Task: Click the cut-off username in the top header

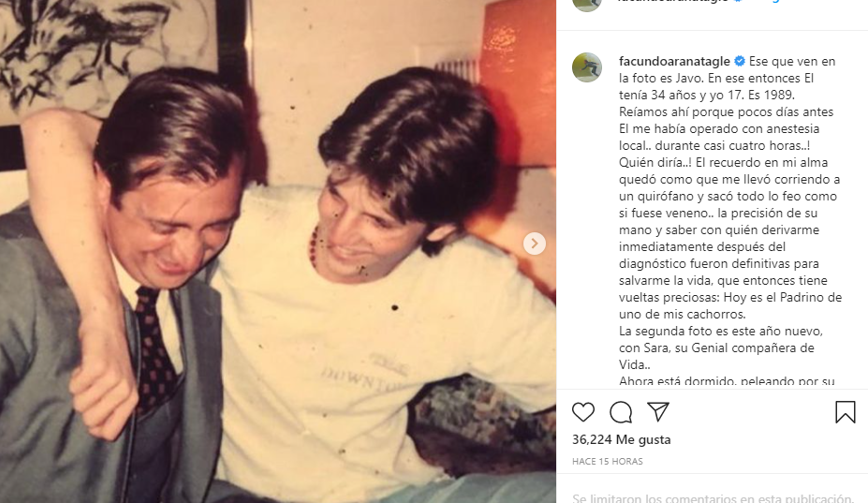Action: (x=673, y=2)
